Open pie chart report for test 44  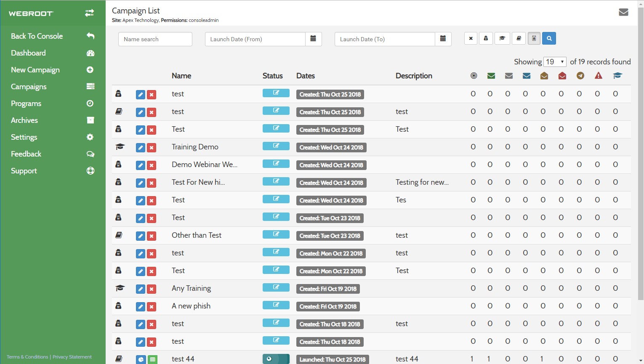pyautogui.click(x=141, y=360)
